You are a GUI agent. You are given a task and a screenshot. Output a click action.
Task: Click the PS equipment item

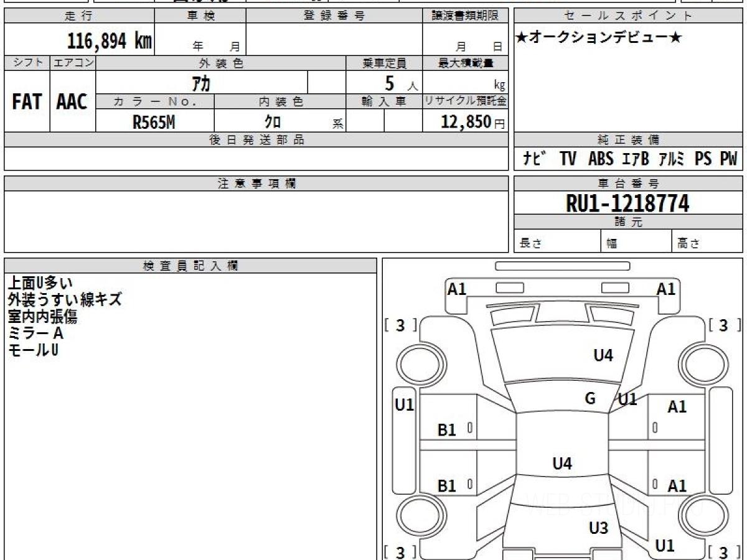pos(703,159)
